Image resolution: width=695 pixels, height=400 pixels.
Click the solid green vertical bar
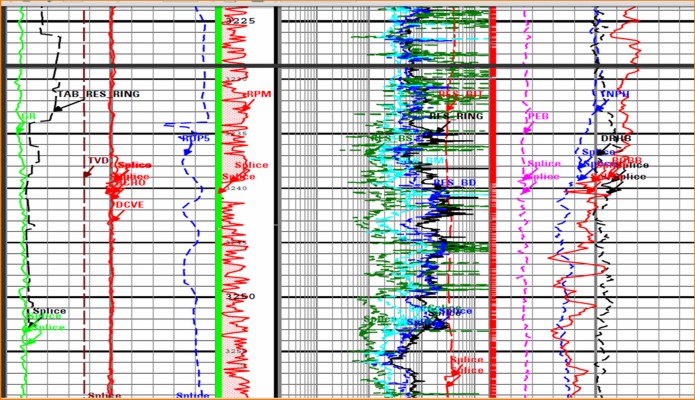[x=220, y=200]
